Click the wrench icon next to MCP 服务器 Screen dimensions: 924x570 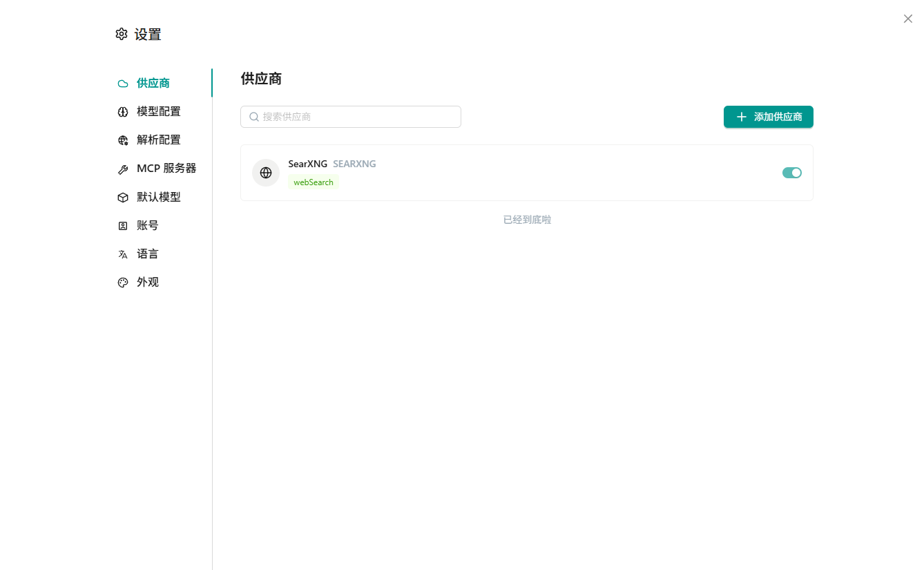point(123,169)
